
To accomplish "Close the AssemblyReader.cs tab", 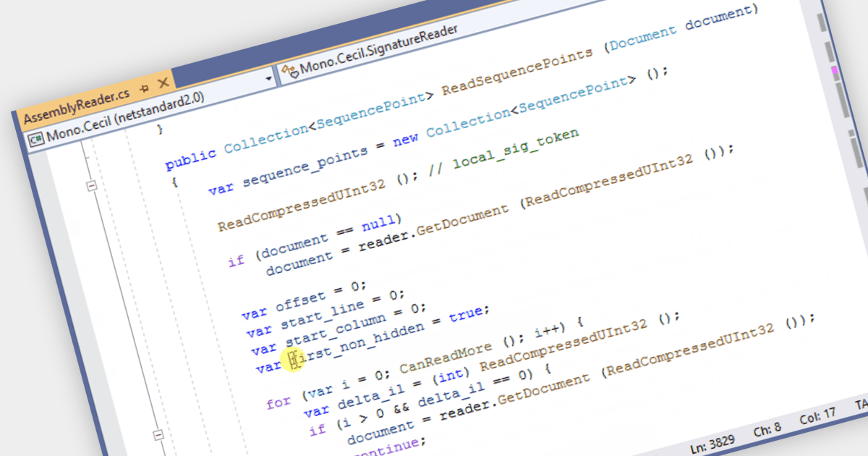I will (x=162, y=83).
